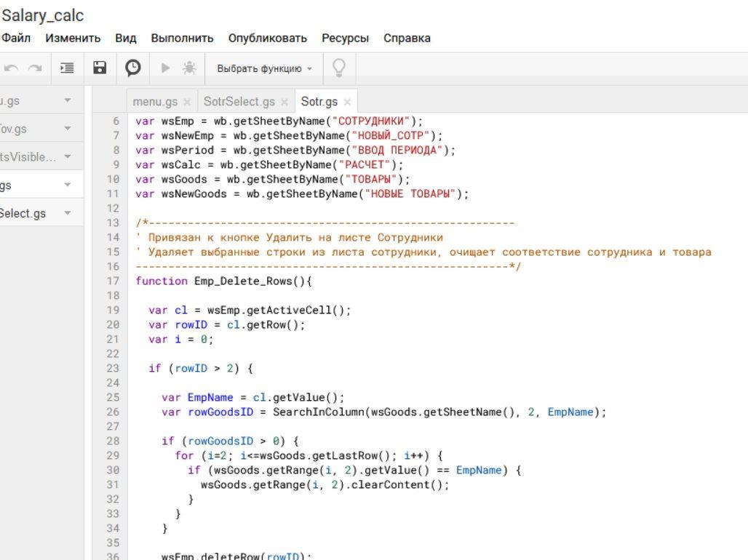
Task: Open the Изменить menu
Action: (x=73, y=38)
